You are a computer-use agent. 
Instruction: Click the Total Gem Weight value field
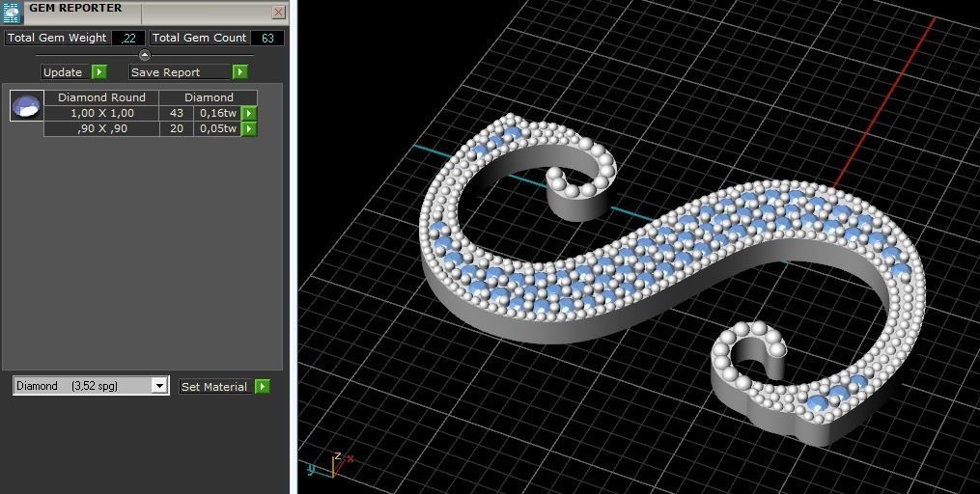coord(128,38)
